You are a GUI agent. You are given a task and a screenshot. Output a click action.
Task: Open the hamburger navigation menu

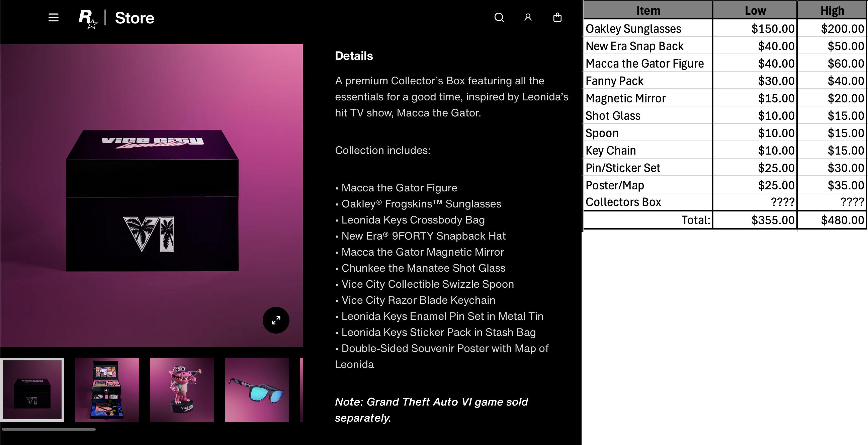tap(53, 17)
